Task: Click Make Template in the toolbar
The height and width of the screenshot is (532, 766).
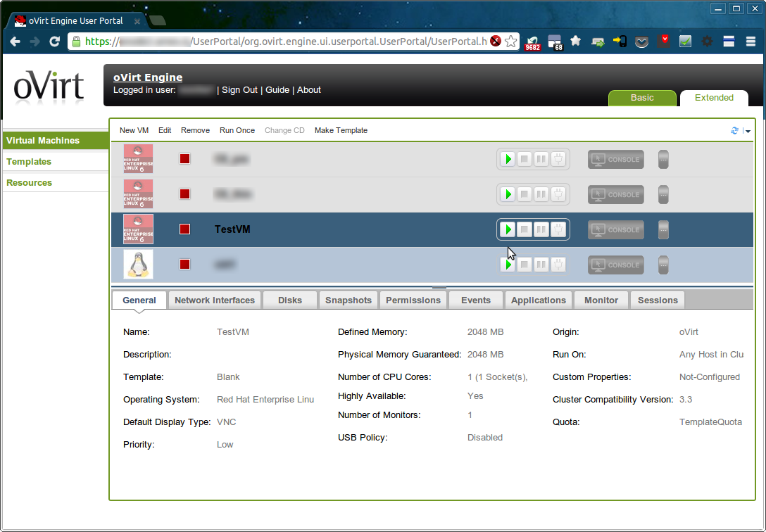Action: [x=341, y=130]
